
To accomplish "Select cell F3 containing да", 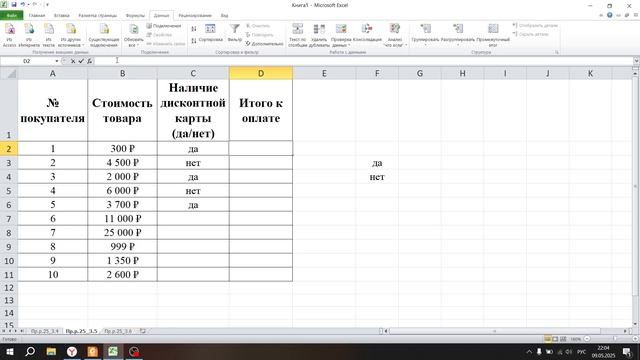I will (377, 163).
